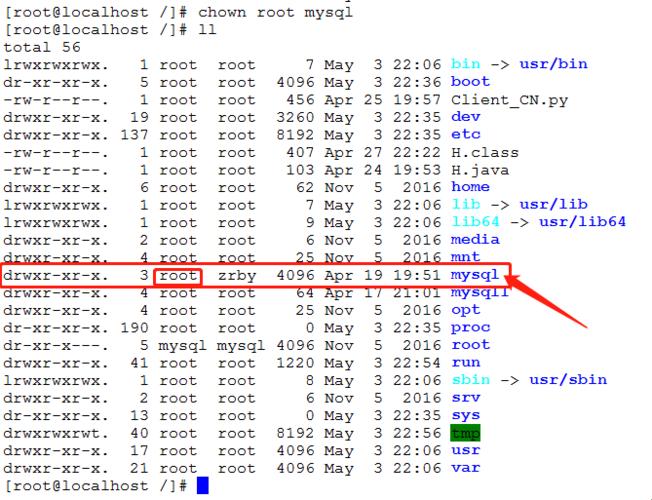The image size is (652, 500).
Task: Select the 'srv' directory name
Action: click(466, 398)
